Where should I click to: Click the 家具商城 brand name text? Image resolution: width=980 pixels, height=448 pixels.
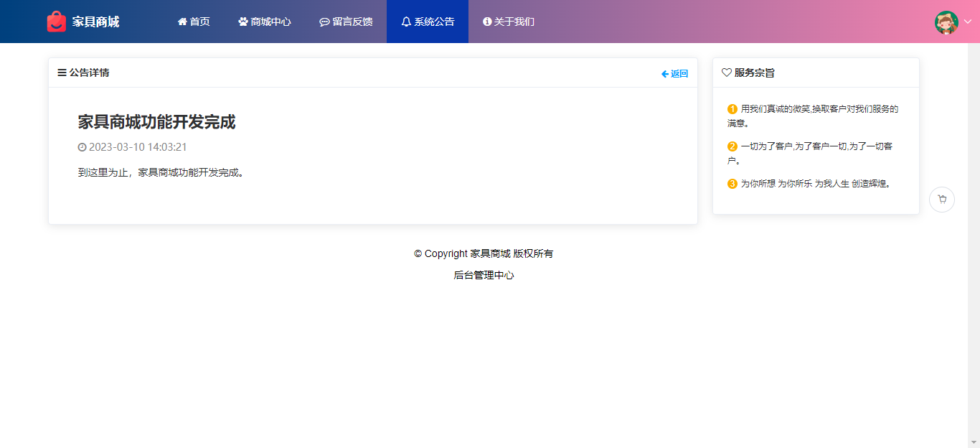(95, 22)
